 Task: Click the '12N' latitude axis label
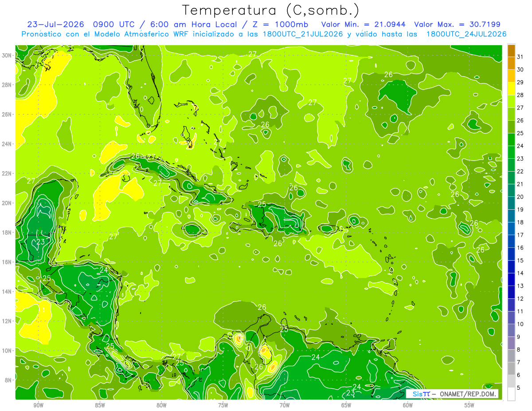[x=8, y=321]
